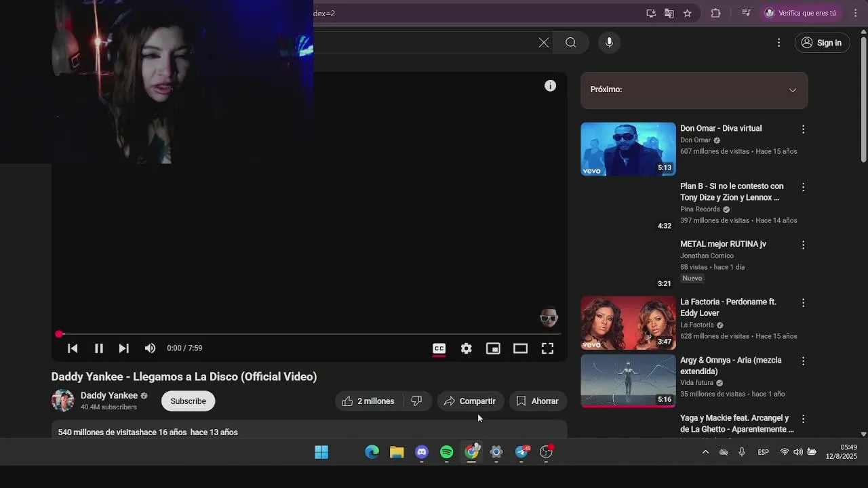Skip to the next video
Image resolution: width=868 pixels, height=488 pixels.
pyautogui.click(x=123, y=348)
